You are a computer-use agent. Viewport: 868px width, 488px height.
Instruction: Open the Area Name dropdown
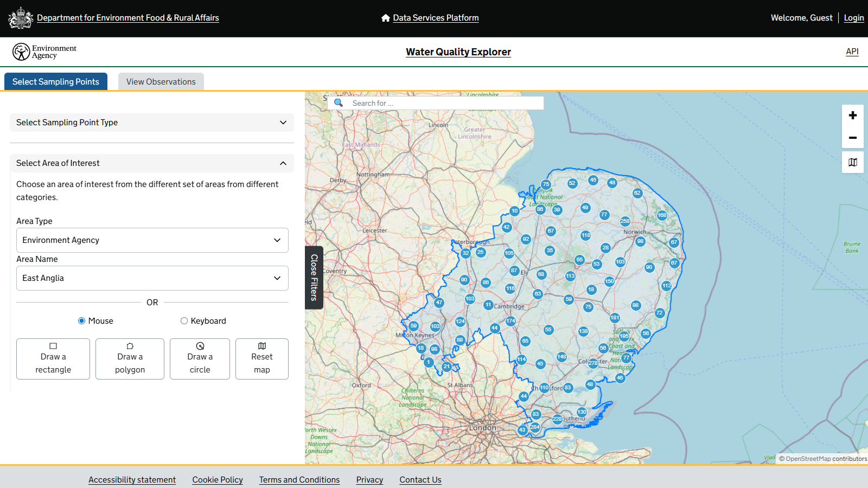pyautogui.click(x=152, y=278)
